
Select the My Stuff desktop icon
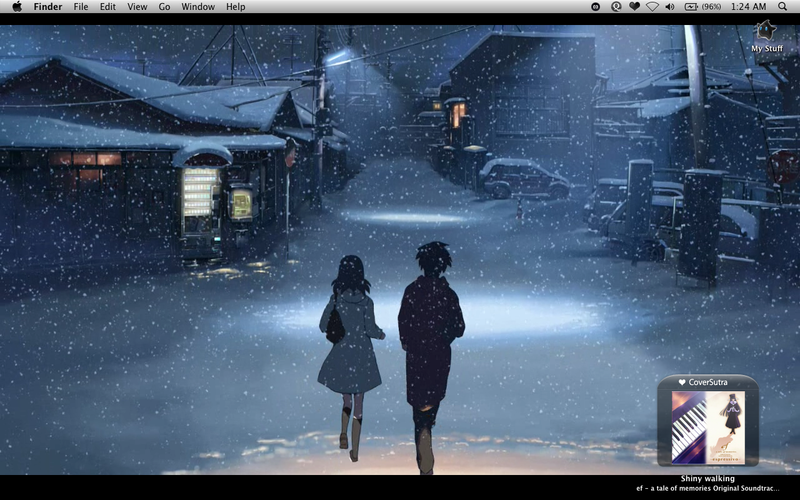(767, 36)
